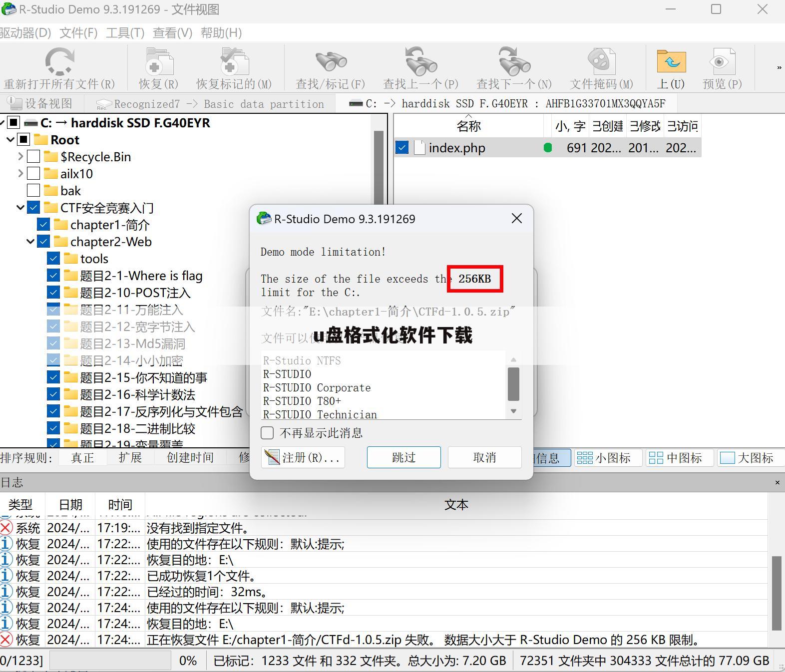Sort by Real (真正) rule

pos(82,458)
